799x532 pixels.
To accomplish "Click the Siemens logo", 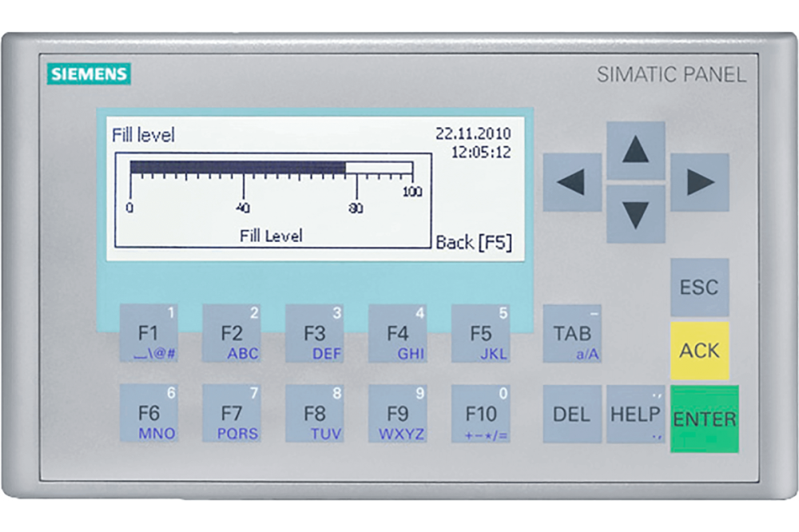I will coord(89,74).
